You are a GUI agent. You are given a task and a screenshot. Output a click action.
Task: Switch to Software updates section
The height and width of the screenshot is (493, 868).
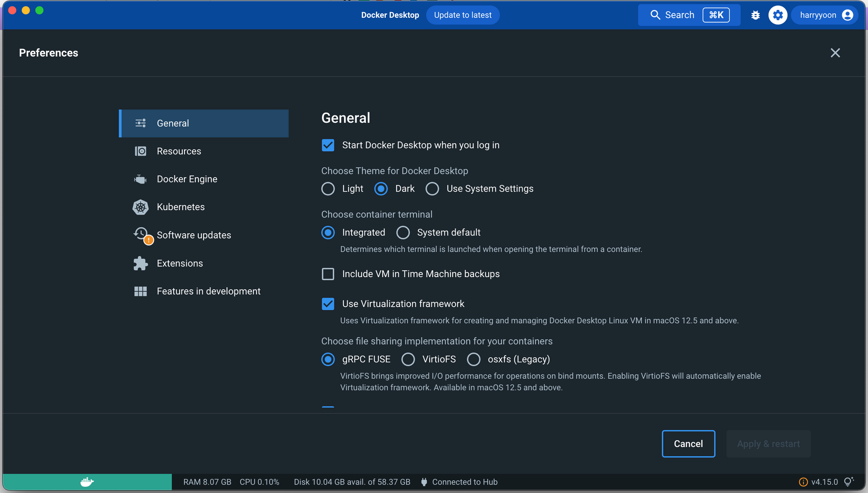[194, 235]
